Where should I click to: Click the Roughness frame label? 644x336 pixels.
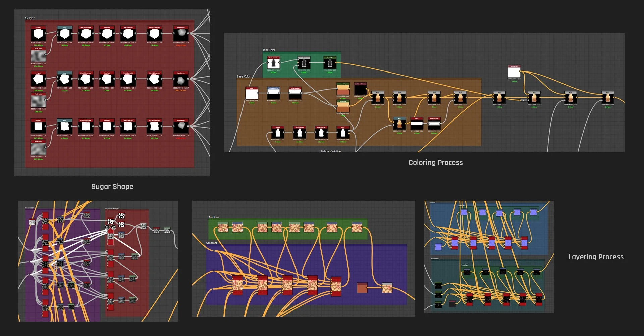(x=435, y=259)
